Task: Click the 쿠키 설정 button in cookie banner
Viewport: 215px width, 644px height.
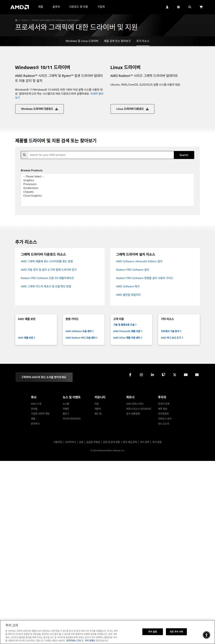Action: 152,631
